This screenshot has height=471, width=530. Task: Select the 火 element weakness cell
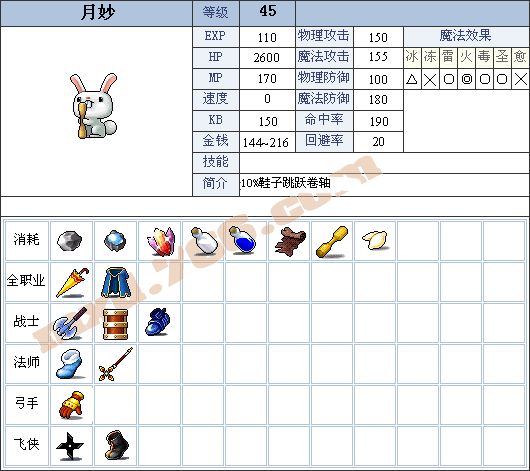[x=466, y=56]
